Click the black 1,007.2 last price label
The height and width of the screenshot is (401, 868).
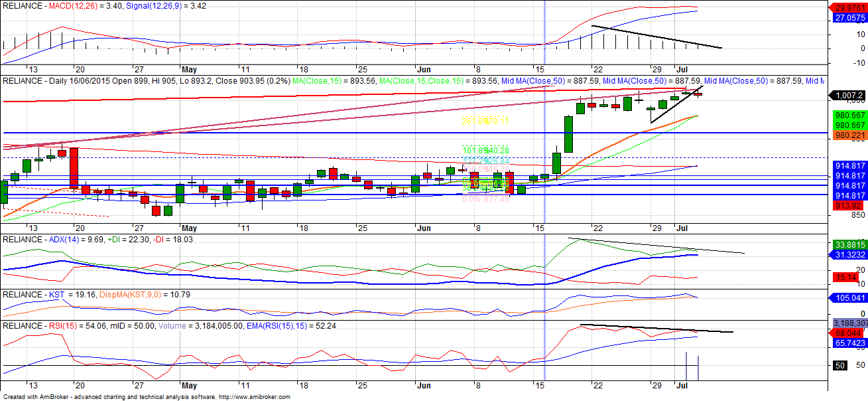pyautogui.click(x=849, y=96)
